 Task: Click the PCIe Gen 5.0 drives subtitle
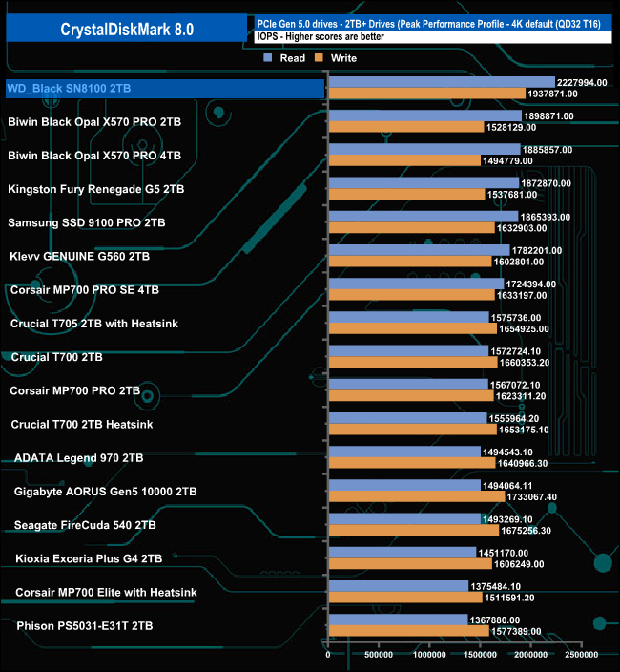tap(428, 24)
